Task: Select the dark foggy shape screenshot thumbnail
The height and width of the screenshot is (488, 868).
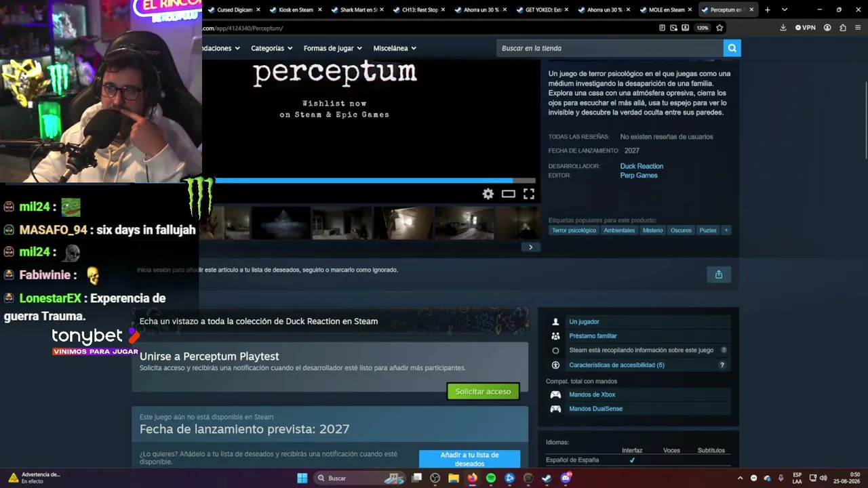Action: click(x=281, y=223)
